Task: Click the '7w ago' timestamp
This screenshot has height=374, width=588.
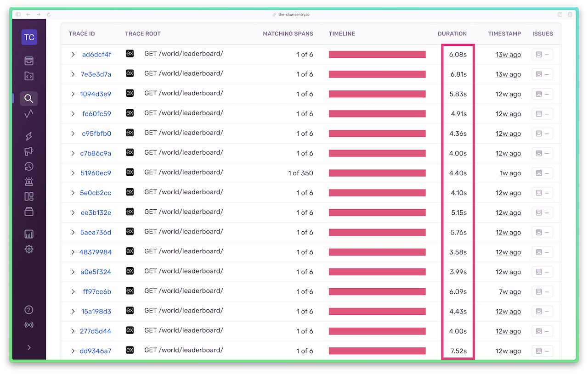Action: [x=509, y=291]
